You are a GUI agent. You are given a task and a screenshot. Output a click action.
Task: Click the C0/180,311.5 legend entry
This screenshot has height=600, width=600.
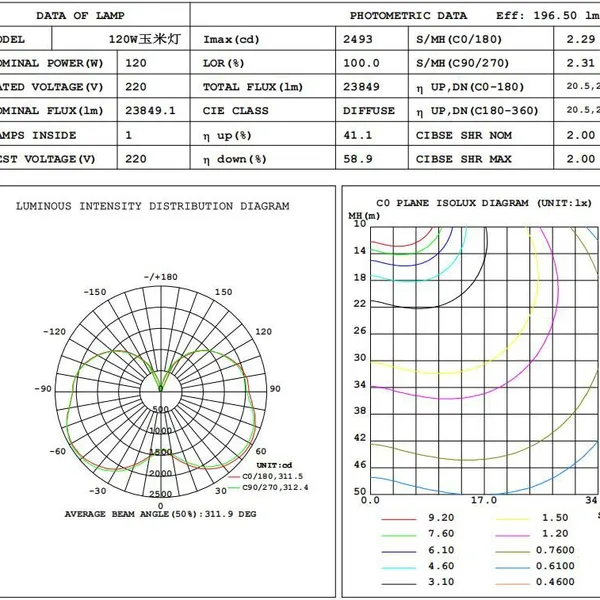[x=266, y=476]
